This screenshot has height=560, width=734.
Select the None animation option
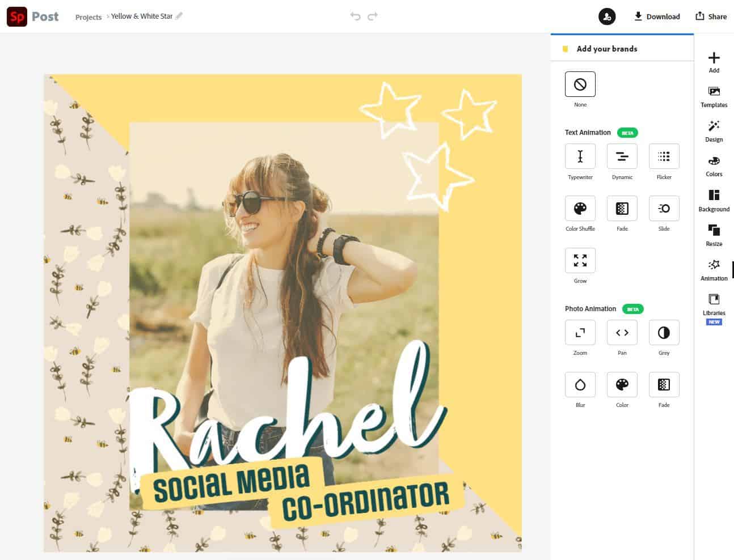[580, 84]
